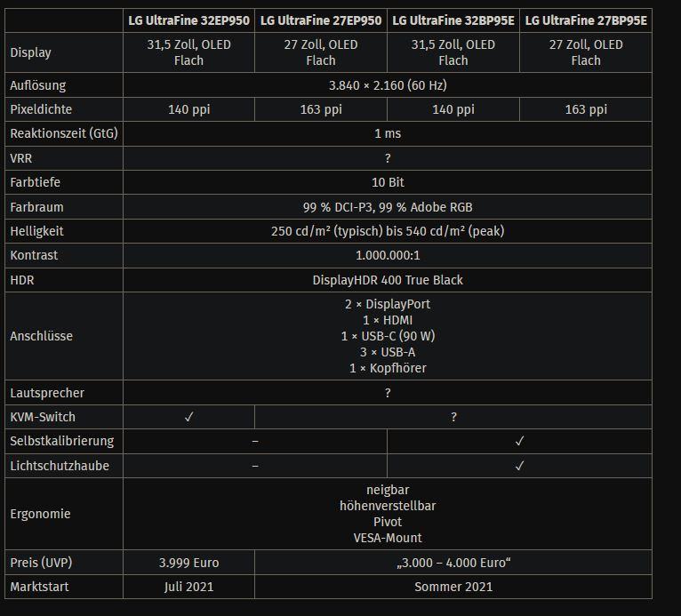Click the checkmark in Lichtschutzhaube row
This screenshot has height=616, width=681.
(519, 466)
